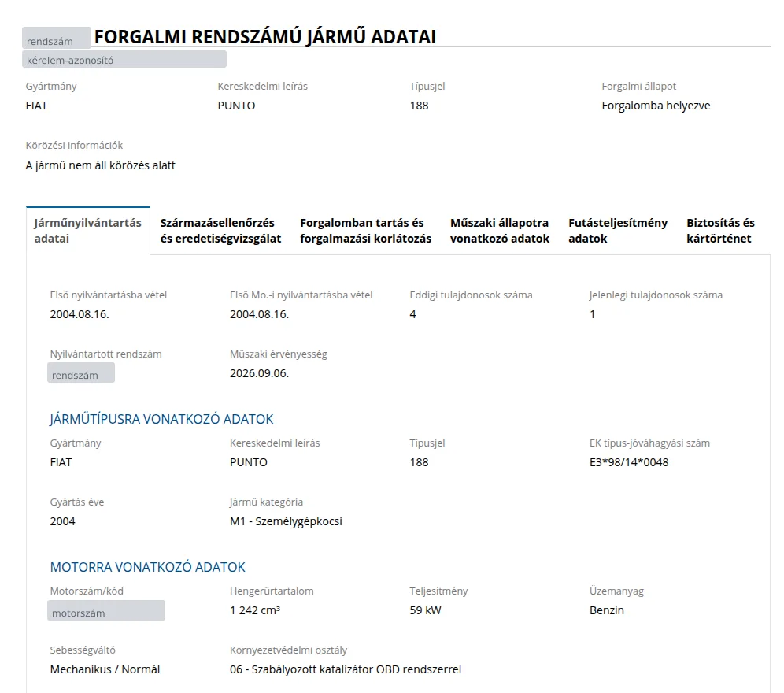Open the Járműnyilvántartás adatai tab
Image resolution: width=784 pixels, height=693 pixels.
(x=88, y=231)
